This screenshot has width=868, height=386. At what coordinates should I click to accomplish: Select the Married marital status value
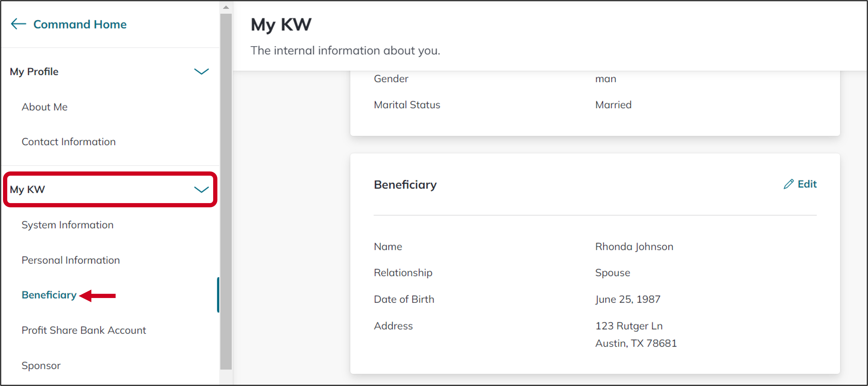tap(613, 105)
